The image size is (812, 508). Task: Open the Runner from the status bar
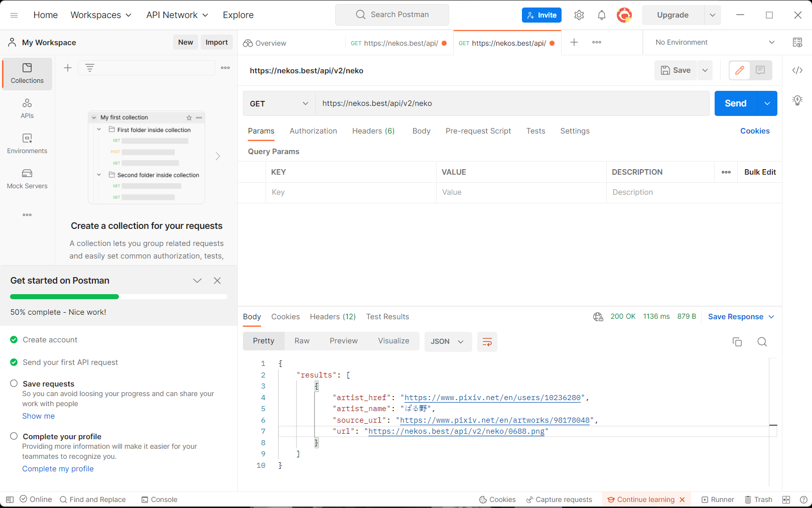coord(717,499)
